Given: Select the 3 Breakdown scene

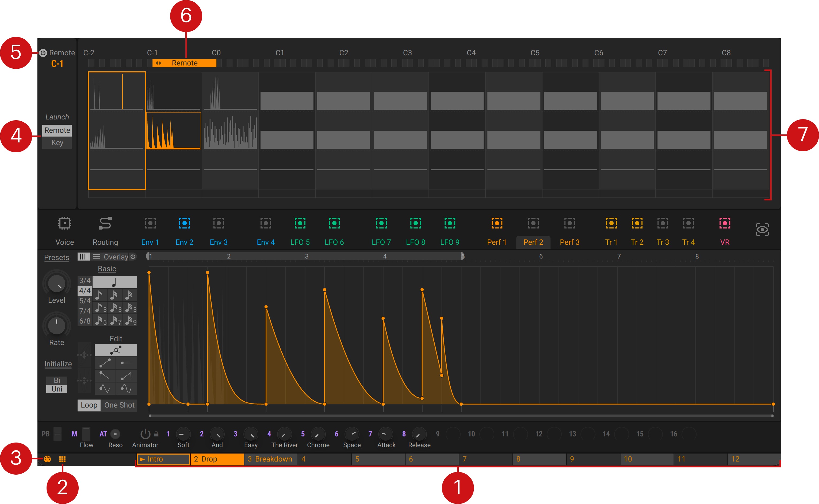Looking at the screenshot, I should click(271, 459).
